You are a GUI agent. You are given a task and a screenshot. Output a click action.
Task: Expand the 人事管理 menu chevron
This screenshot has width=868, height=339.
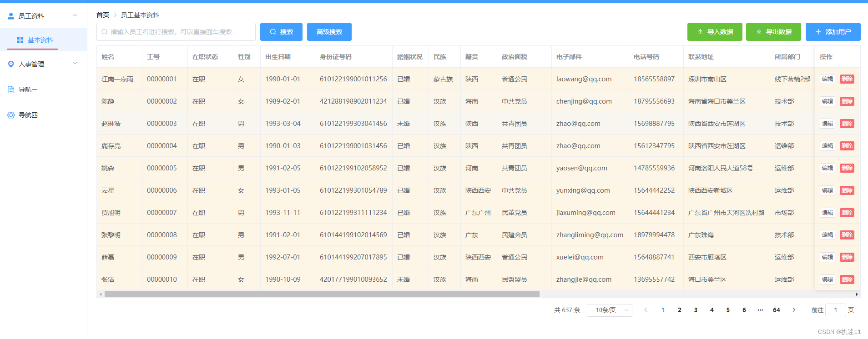(75, 64)
